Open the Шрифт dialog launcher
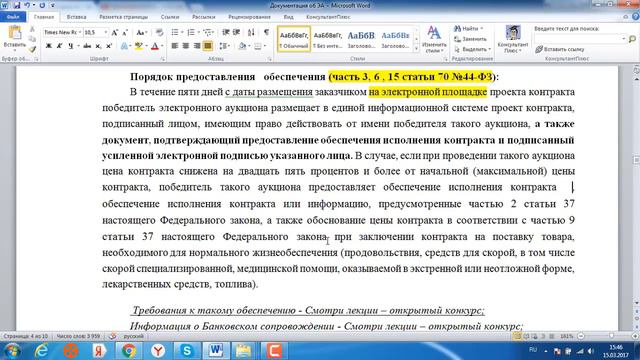 (x=162, y=59)
